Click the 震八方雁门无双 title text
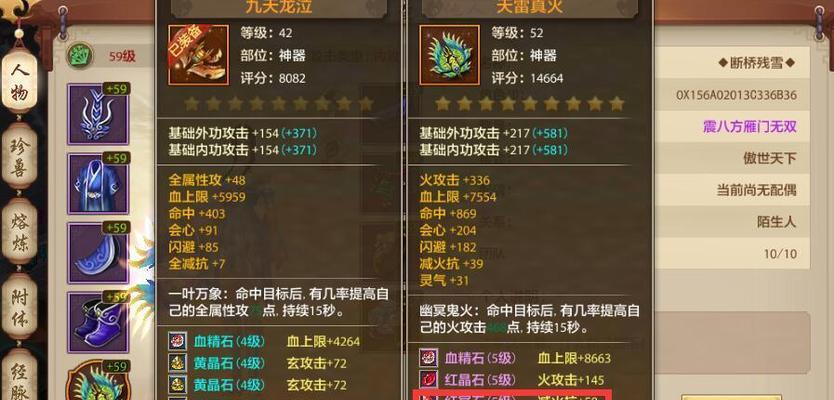The width and height of the screenshot is (834, 400). pyautogui.click(x=749, y=127)
